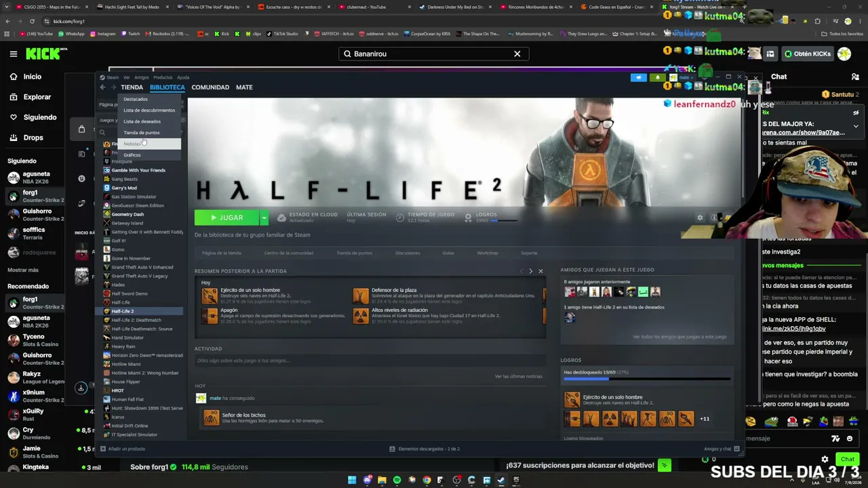Select Geometry Dash in the library list

tap(127, 214)
